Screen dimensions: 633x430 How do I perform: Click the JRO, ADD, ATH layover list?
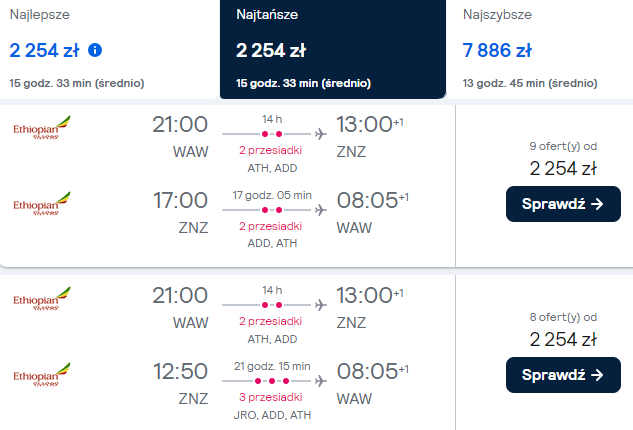[270, 413]
